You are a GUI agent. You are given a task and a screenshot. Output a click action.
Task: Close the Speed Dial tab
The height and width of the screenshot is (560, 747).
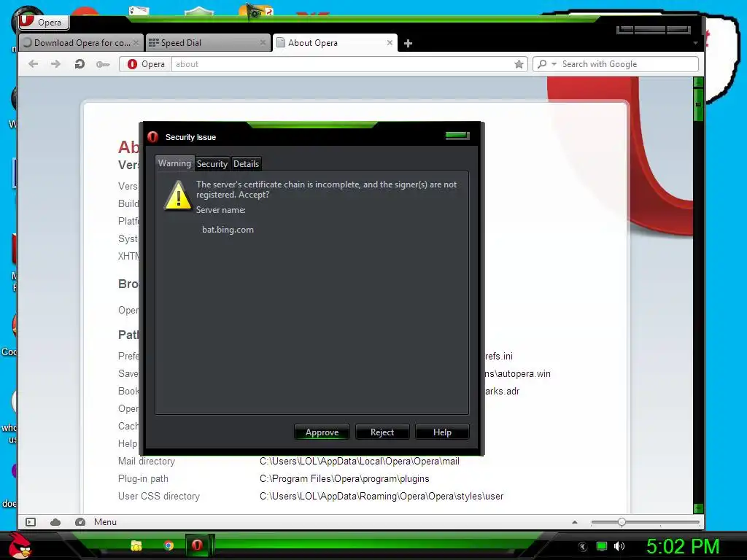263,43
